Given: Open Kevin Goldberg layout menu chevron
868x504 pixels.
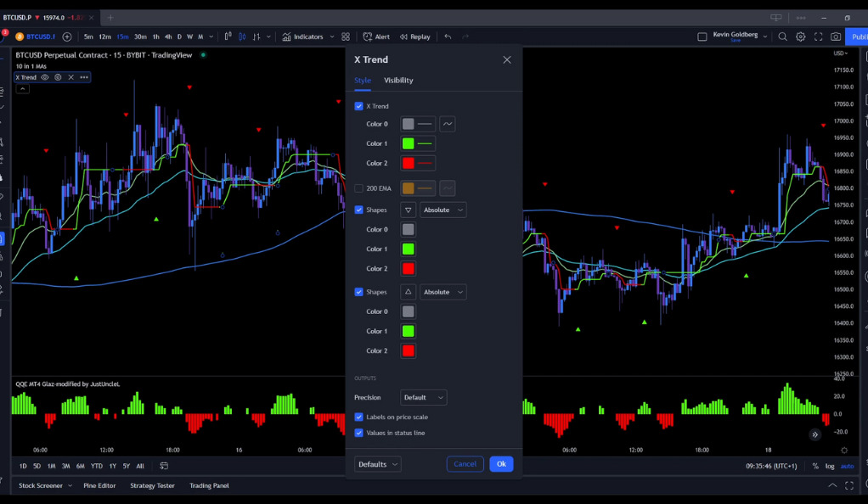Looking at the screenshot, I should pos(765,37).
